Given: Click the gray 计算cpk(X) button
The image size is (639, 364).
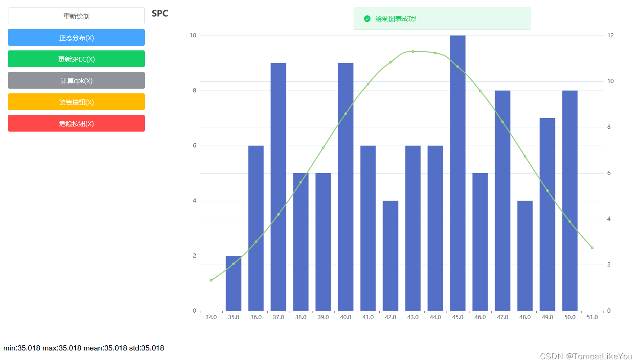Looking at the screenshot, I should 76,80.
